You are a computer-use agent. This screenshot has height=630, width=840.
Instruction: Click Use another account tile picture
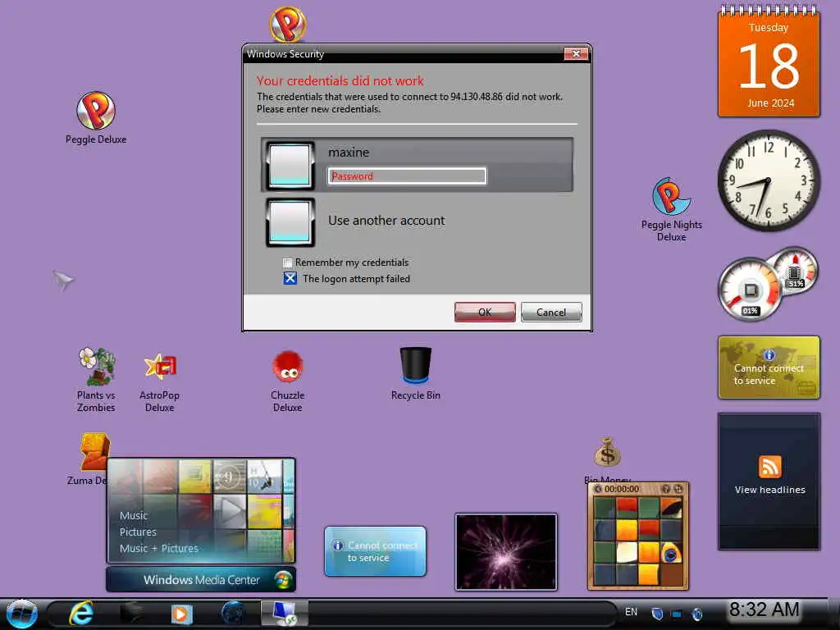coord(290,222)
